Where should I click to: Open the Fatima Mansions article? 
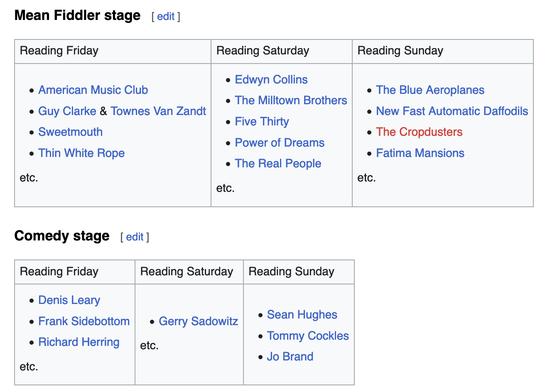click(x=420, y=153)
